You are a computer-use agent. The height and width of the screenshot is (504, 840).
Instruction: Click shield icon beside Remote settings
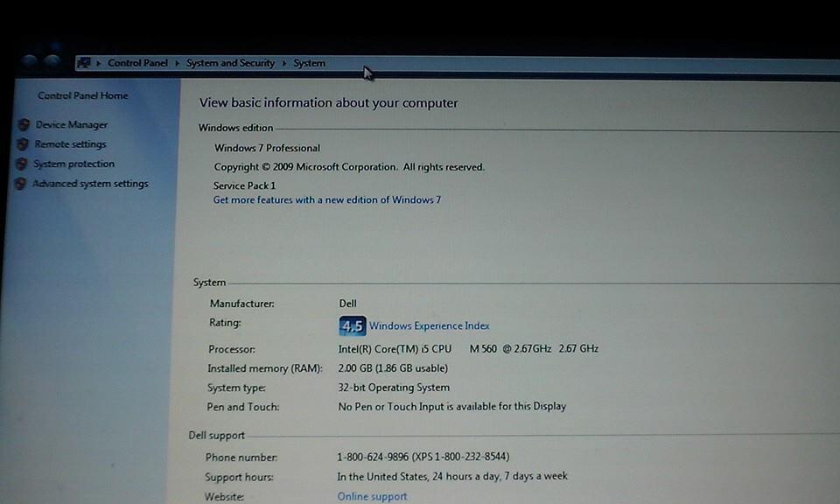[x=23, y=144]
